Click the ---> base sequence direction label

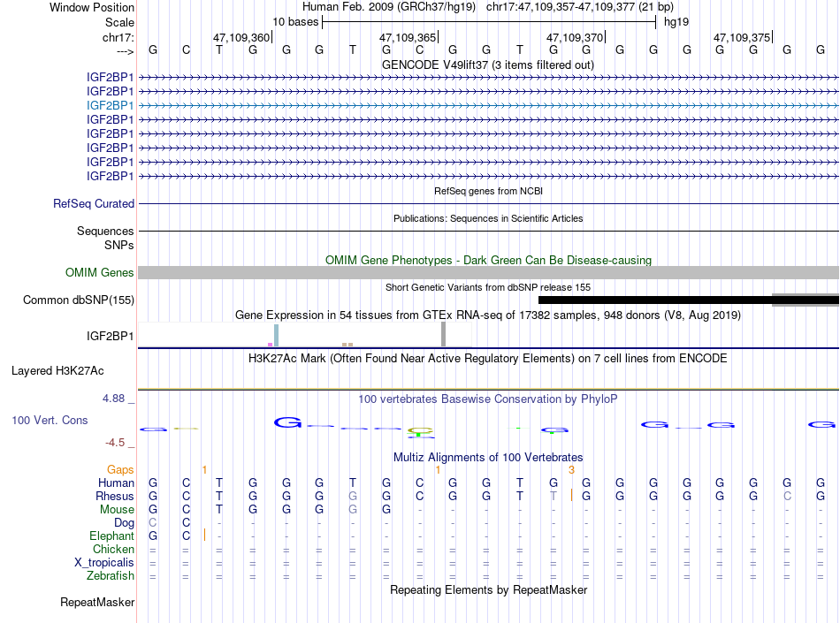point(125,51)
